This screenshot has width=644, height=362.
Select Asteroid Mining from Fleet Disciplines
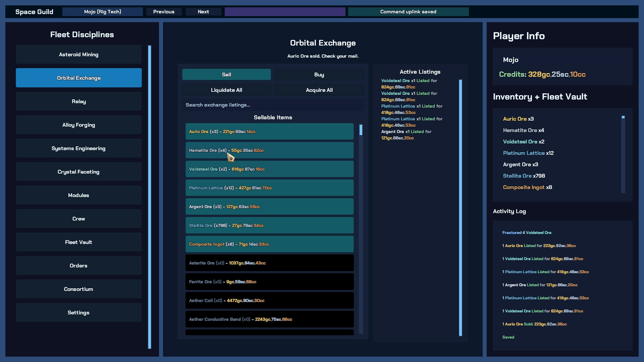pyautogui.click(x=78, y=54)
